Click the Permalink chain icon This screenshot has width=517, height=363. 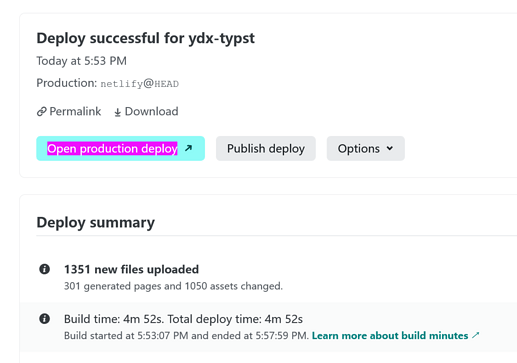(x=41, y=111)
